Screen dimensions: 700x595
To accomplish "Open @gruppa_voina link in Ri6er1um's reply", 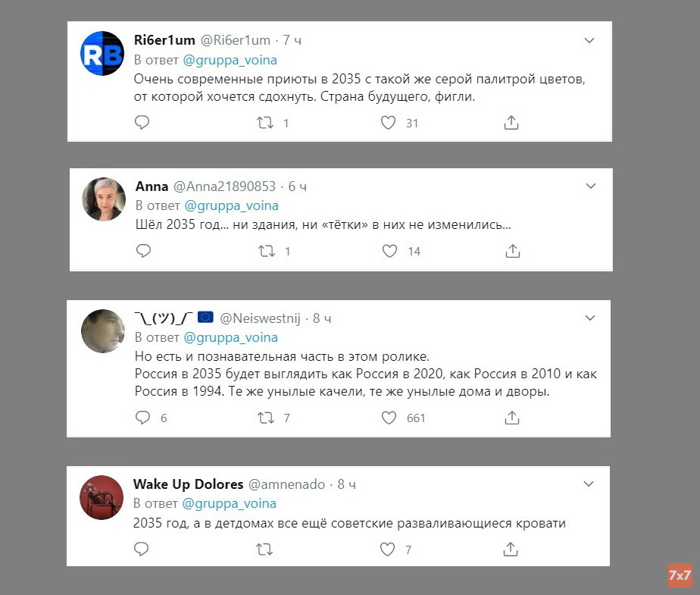I will click(x=230, y=60).
